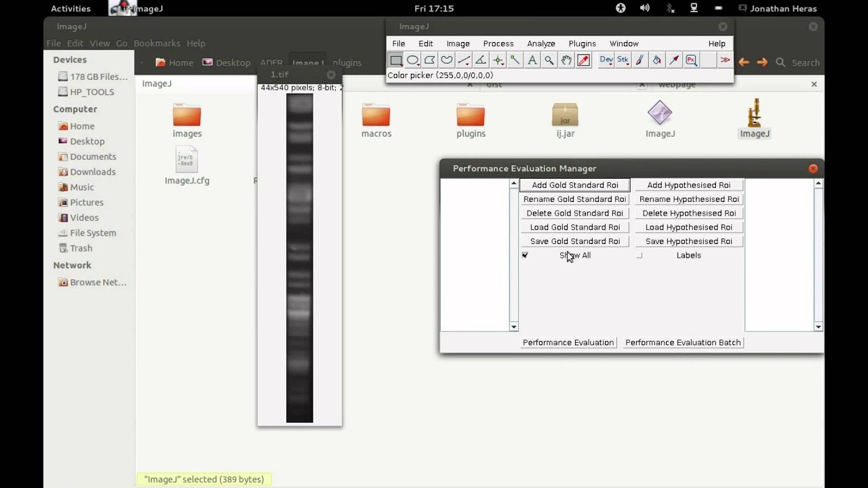Open the images folder in file manager
This screenshot has height=488, width=868.
pos(187,120)
